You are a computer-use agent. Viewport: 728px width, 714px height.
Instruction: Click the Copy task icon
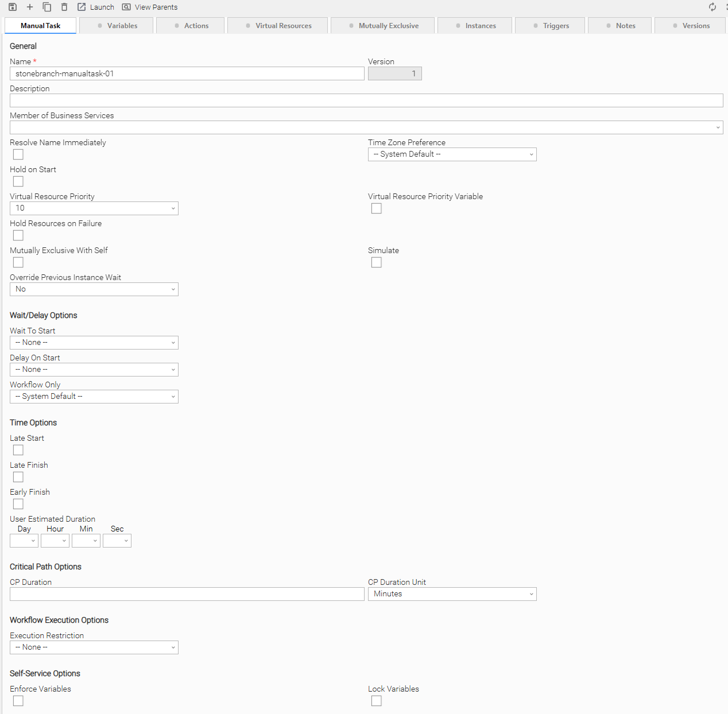point(47,7)
